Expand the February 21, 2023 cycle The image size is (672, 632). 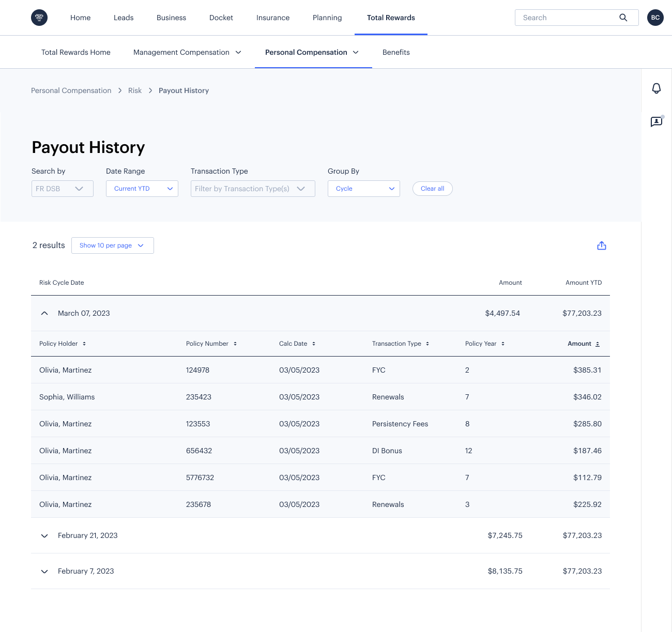pos(44,535)
